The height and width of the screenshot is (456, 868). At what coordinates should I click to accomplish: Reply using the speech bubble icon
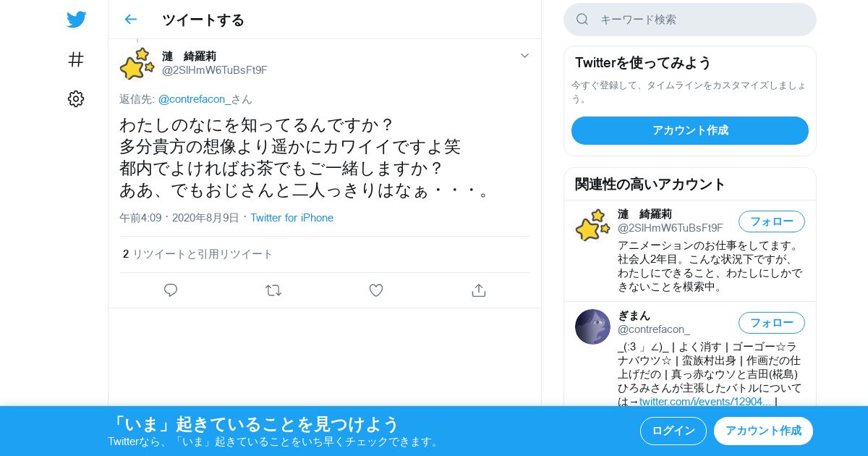[171, 290]
